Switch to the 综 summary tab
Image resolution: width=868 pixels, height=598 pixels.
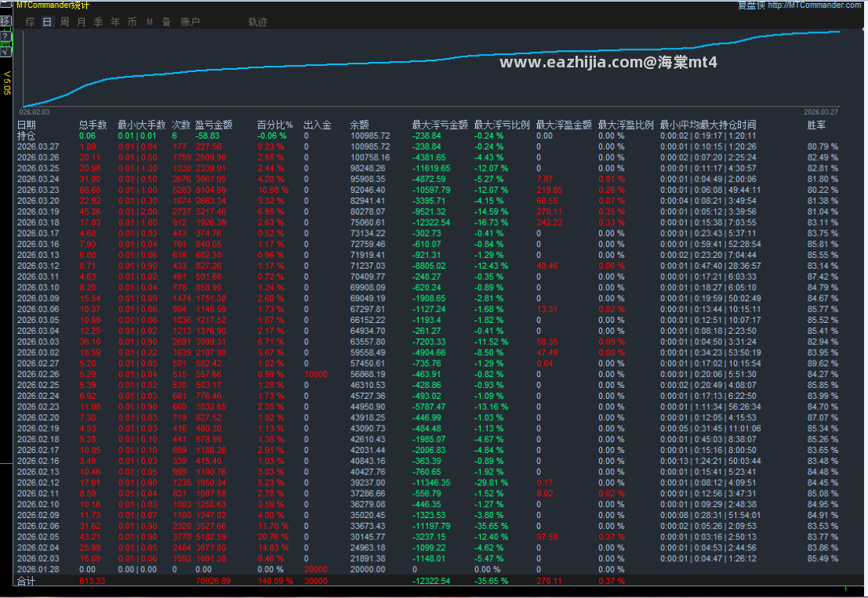(30, 22)
